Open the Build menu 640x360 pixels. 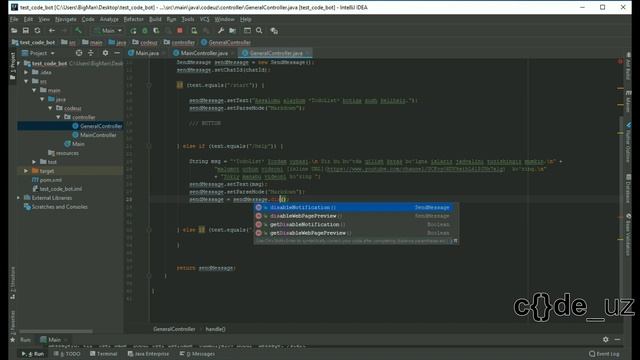155,19
